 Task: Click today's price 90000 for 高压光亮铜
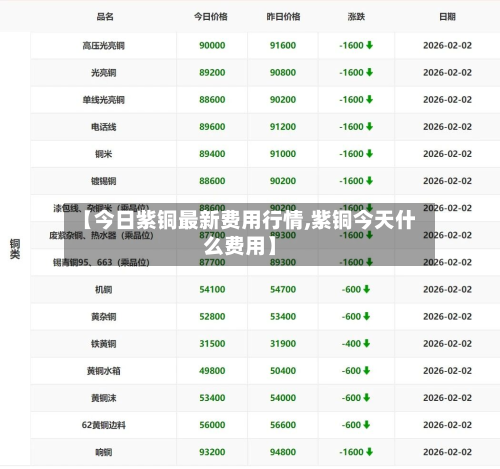pyautogui.click(x=212, y=45)
